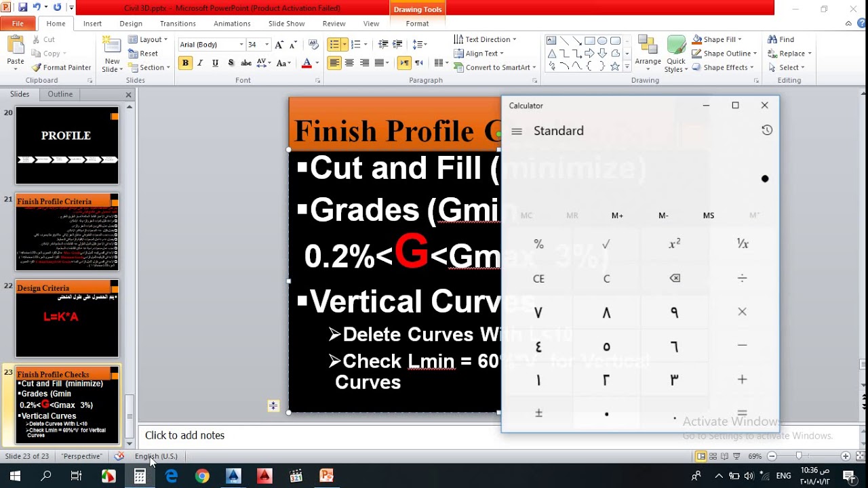Increase font size with Grow Font
The image size is (868, 488).
point(279,45)
